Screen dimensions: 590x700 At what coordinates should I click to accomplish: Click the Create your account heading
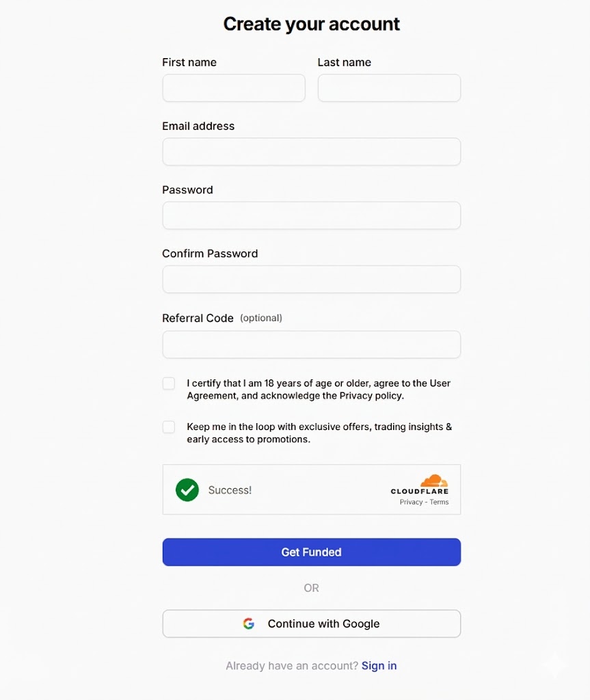(x=311, y=23)
